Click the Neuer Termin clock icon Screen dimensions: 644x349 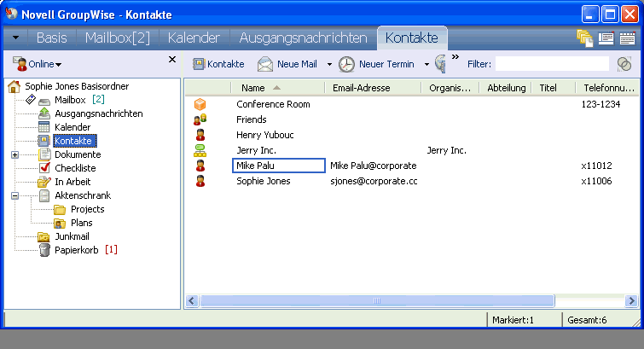pyautogui.click(x=346, y=64)
